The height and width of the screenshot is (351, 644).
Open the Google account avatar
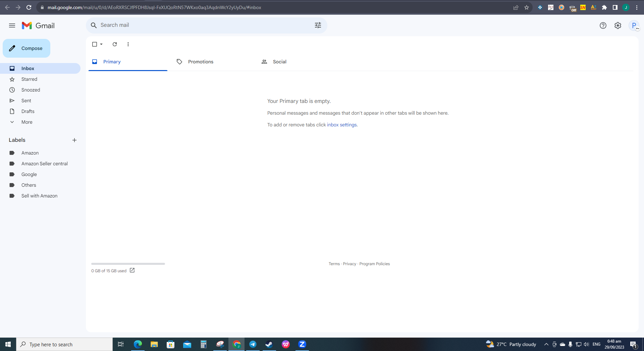tap(634, 25)
